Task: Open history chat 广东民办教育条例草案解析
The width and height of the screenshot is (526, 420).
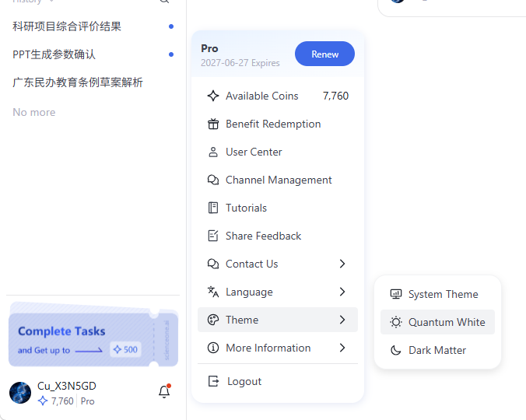Action: tap(93, 82)
